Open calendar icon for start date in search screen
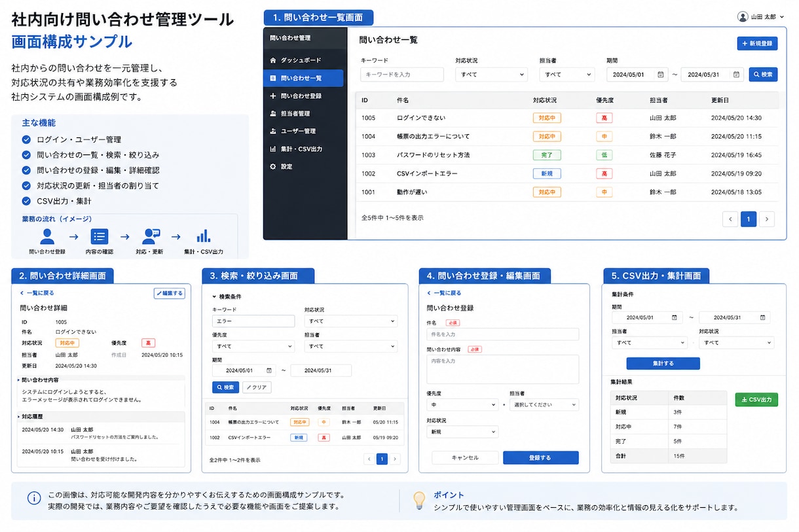799x532 pixels. [269, 370]
